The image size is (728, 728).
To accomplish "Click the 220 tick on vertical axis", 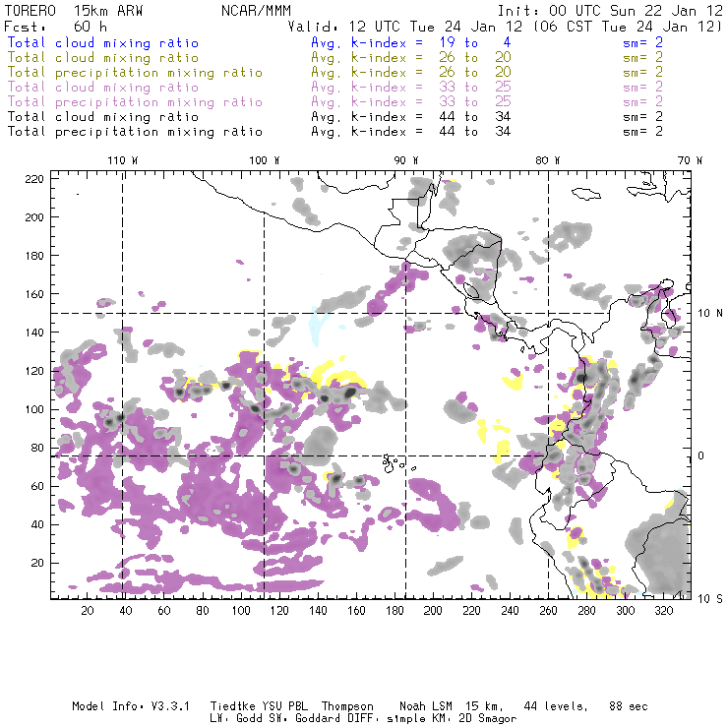I will (x=35, y=178).
